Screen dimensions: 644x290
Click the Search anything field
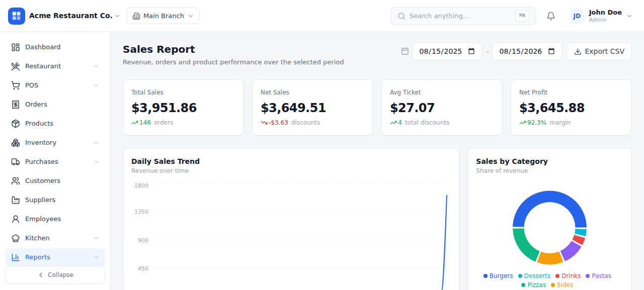pos(463,16)
